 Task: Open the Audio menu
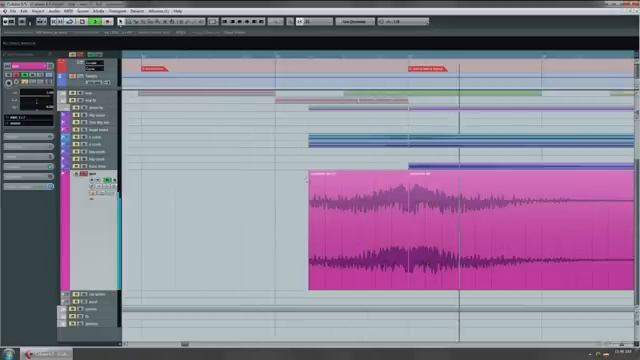[x=54, y=11]
